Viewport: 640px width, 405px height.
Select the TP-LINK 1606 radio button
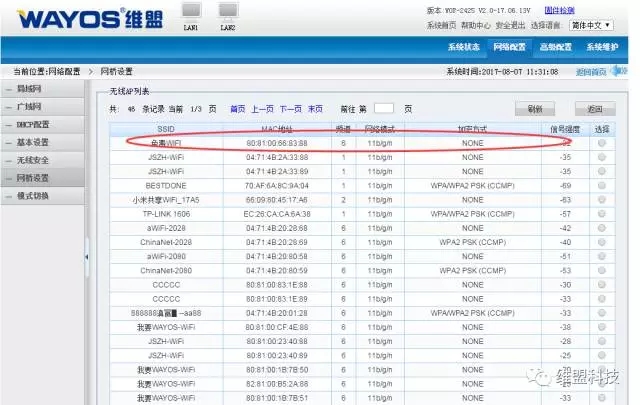pyautogui.click(x=602, y=214)
